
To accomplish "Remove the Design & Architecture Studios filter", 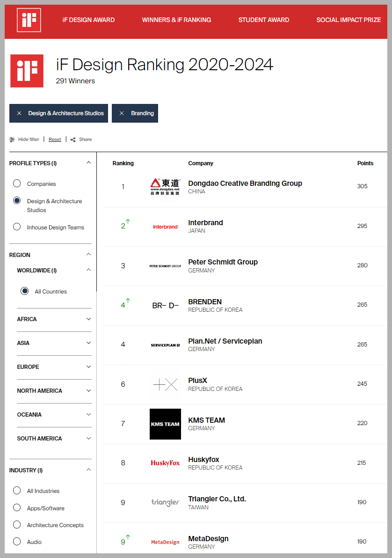I will point(19,113).
